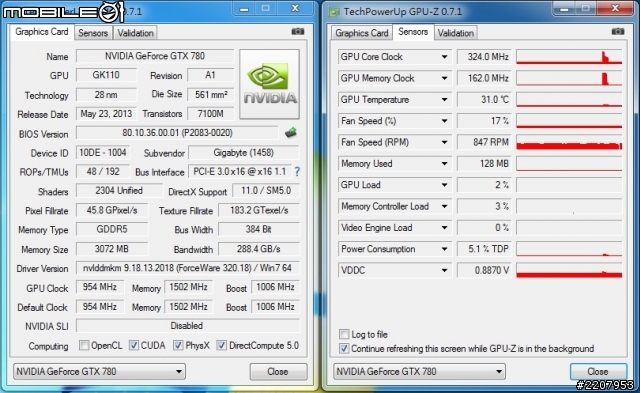This screenshot has height=393, width=640.
Task: Click the 5.1 % TDP power value
Action: click(x=484, y=249)
